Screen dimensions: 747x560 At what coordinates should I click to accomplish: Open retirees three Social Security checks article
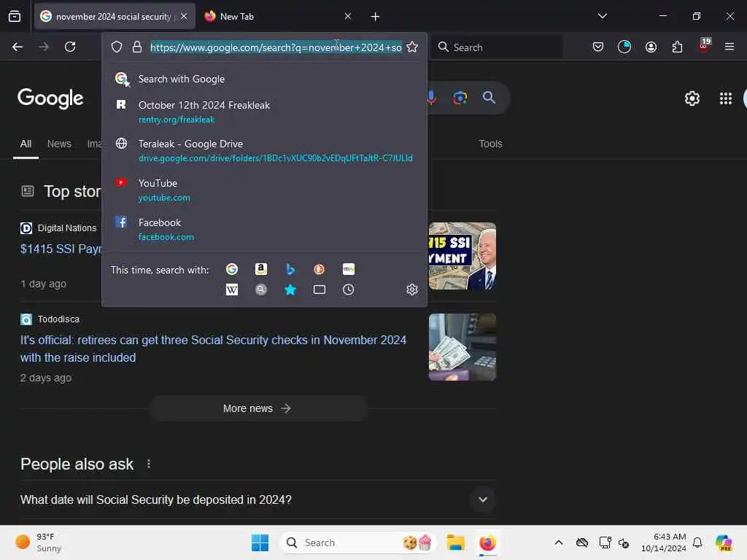pos(213,349)
